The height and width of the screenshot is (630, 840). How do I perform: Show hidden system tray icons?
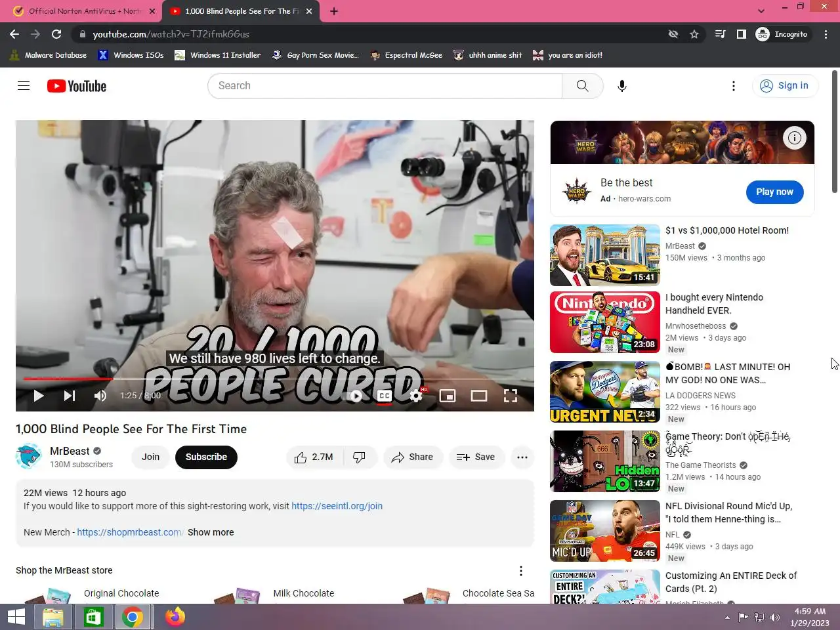tap(727, 618)
